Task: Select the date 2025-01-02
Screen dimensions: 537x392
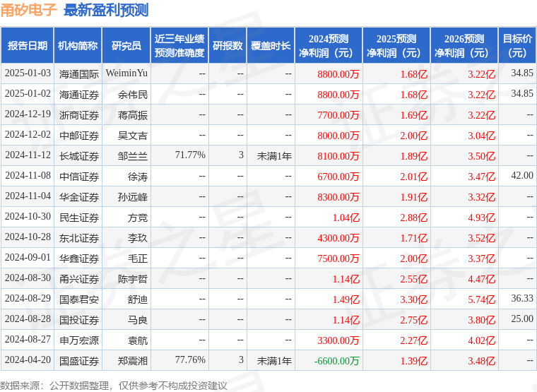Action: click(x=28, y=94)
